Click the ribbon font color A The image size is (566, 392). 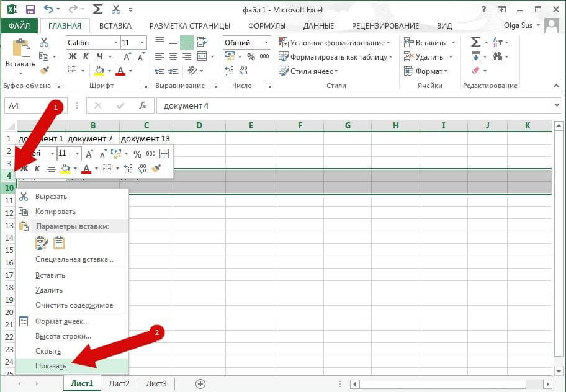tap(120, 71)
